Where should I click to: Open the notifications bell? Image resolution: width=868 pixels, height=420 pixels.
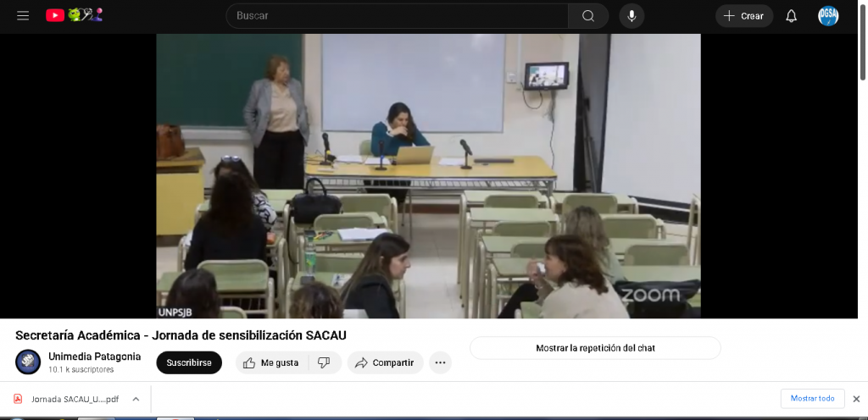click(791, 16)
